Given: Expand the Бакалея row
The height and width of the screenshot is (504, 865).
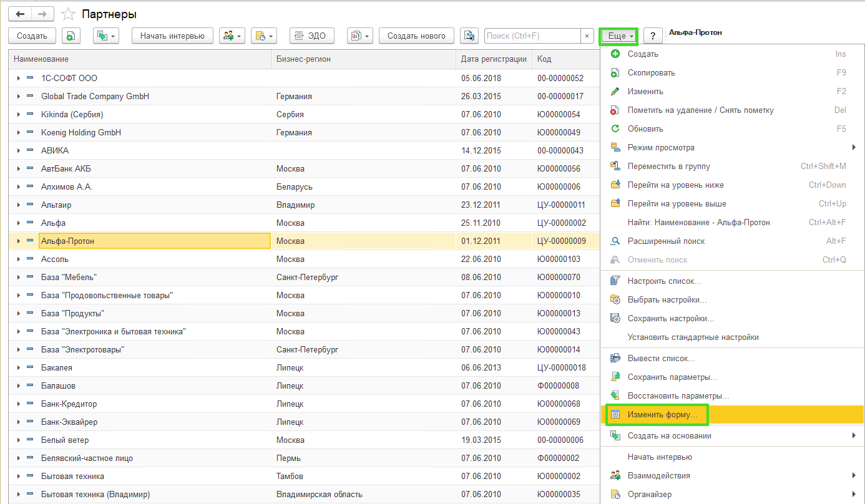Looking at the screenshot, I should [x=19, y=368].
